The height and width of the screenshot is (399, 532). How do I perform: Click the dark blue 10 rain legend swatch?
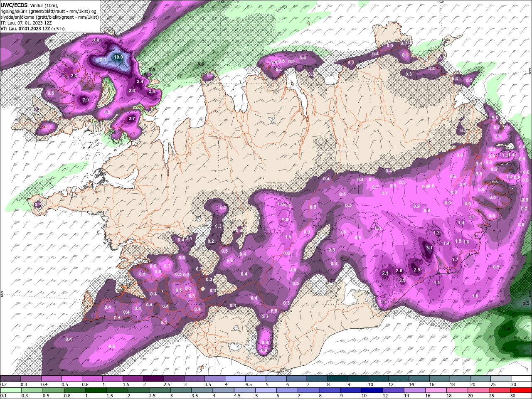click(x=372, y=390)
